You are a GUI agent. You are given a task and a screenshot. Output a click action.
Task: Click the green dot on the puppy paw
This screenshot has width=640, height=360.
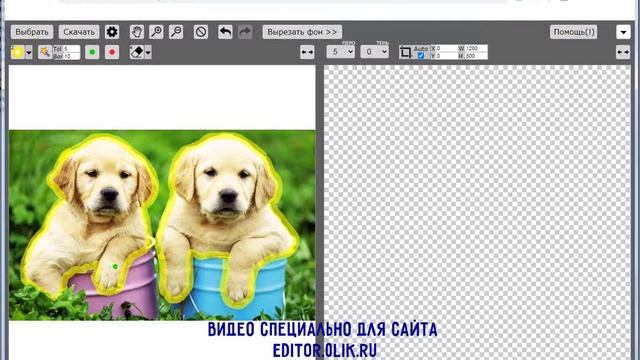coord(115,267)
